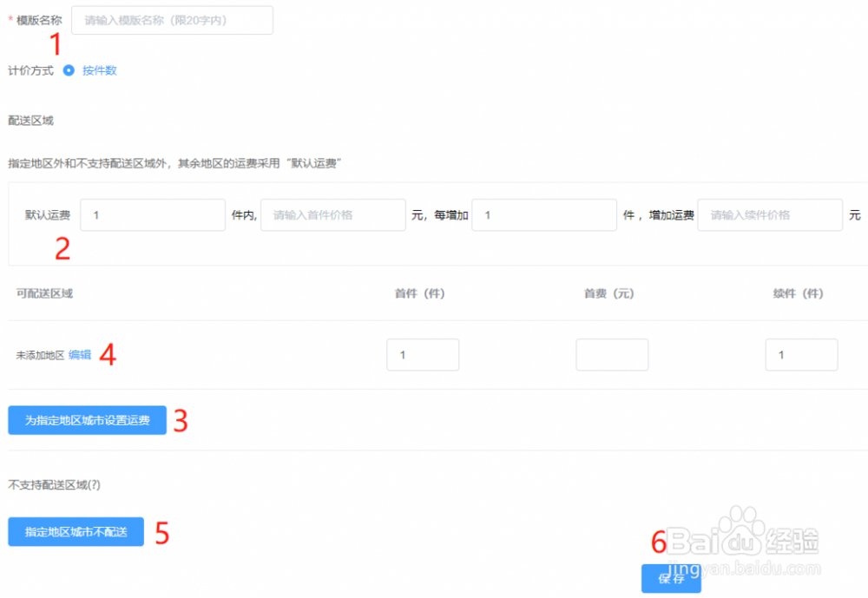
Task: Click the 默认运费 piece count input
Action: [153, 214]
